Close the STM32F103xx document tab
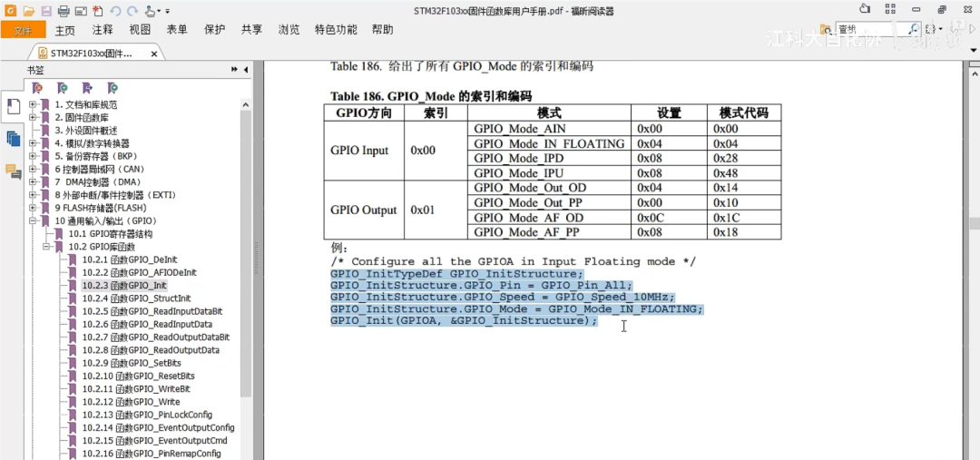 (154, 54)
